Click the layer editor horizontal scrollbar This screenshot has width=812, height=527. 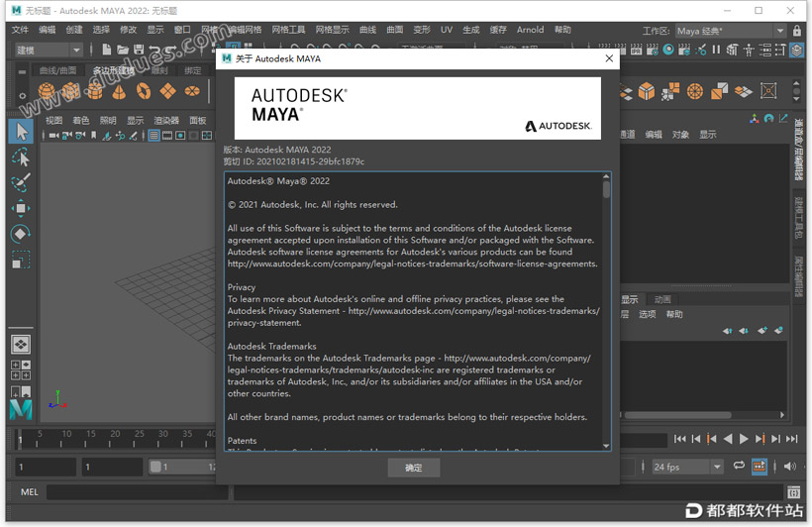[677, 414]
